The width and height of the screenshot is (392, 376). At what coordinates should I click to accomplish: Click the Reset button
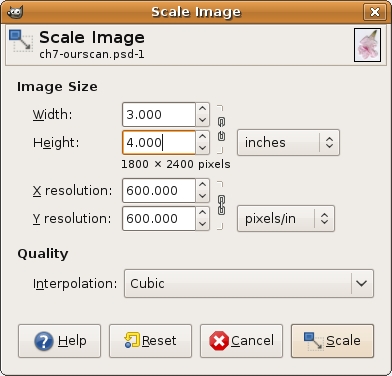pos(150,341)
